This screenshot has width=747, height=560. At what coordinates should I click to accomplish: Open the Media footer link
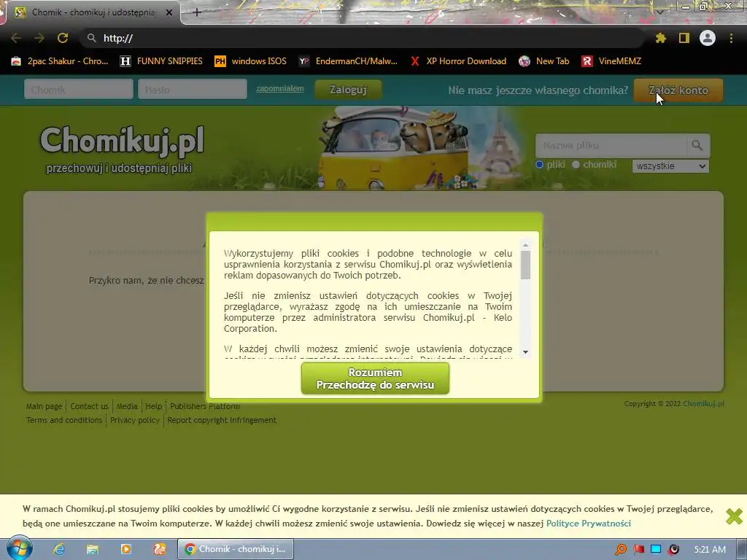[127, 406]
